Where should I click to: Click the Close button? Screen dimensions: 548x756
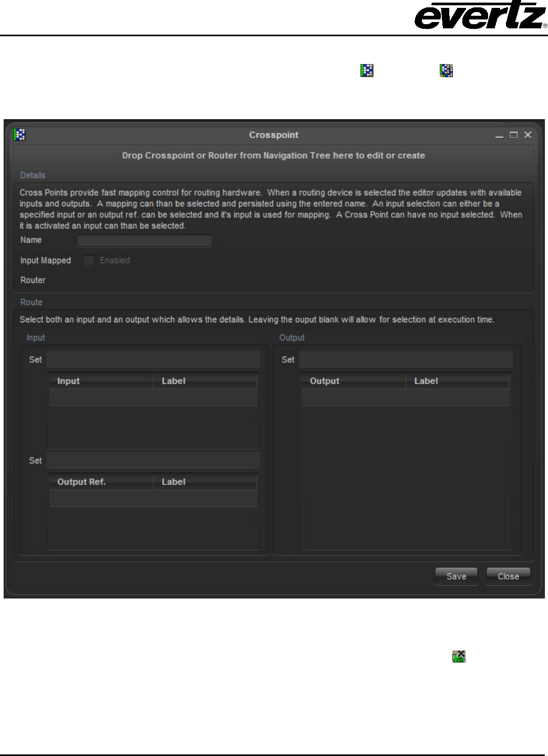[x=508, y=576]
